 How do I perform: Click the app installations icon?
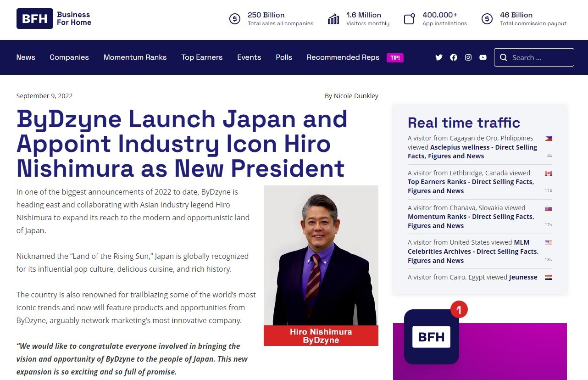409,19
